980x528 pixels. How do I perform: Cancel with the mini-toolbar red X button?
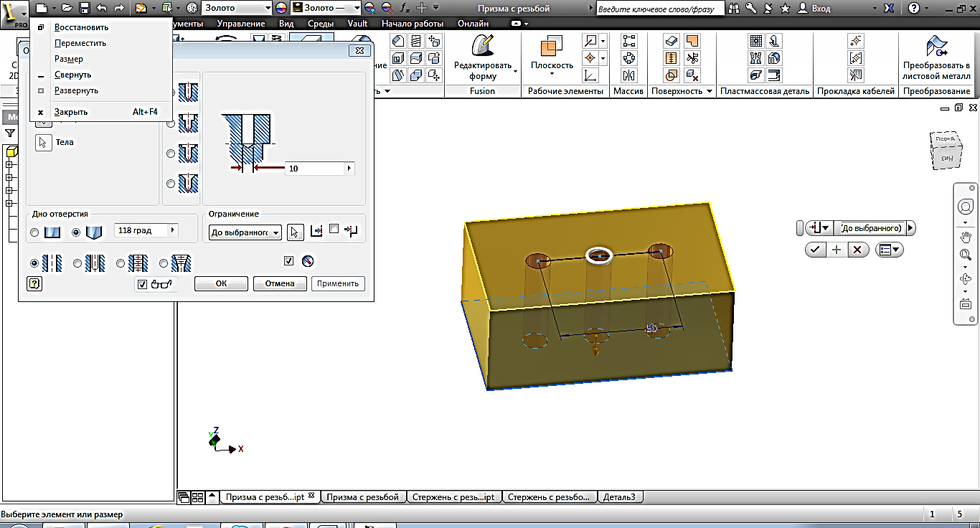point(857,250)
